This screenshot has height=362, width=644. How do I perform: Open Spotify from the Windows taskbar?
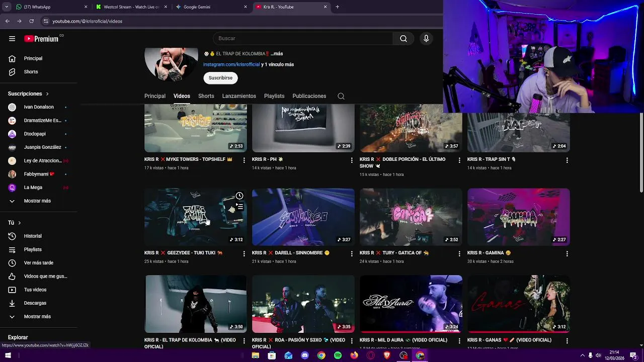pos(338,355)
